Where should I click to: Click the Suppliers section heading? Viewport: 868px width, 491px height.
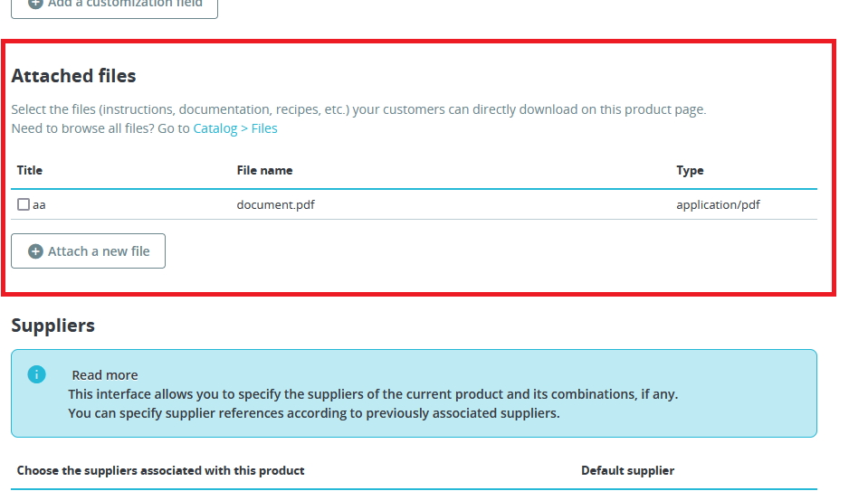(52, 325)
